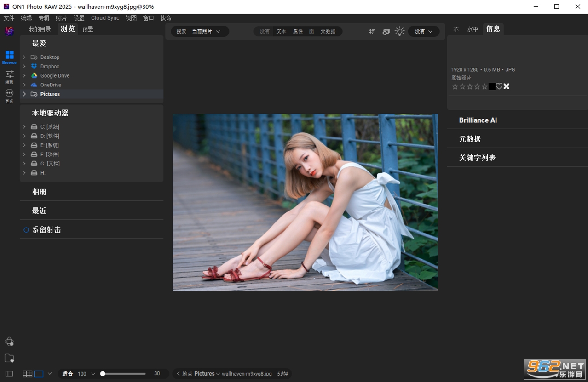Select the 面 filter option

(311, 31)
